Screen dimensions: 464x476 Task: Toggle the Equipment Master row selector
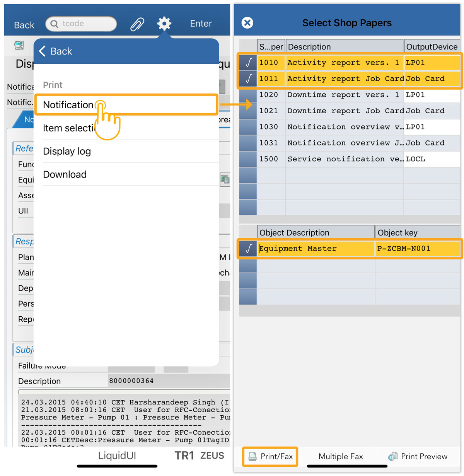tap(248, 249)
